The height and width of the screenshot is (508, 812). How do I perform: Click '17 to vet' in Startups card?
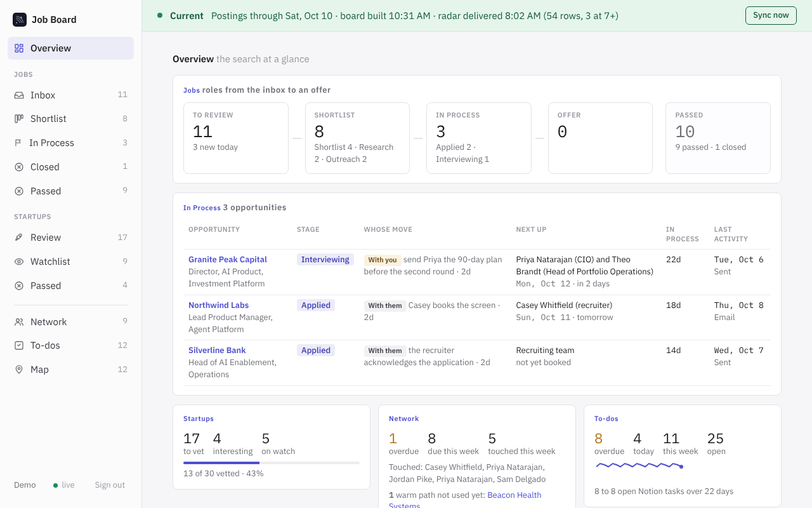(x=193, y=444)
